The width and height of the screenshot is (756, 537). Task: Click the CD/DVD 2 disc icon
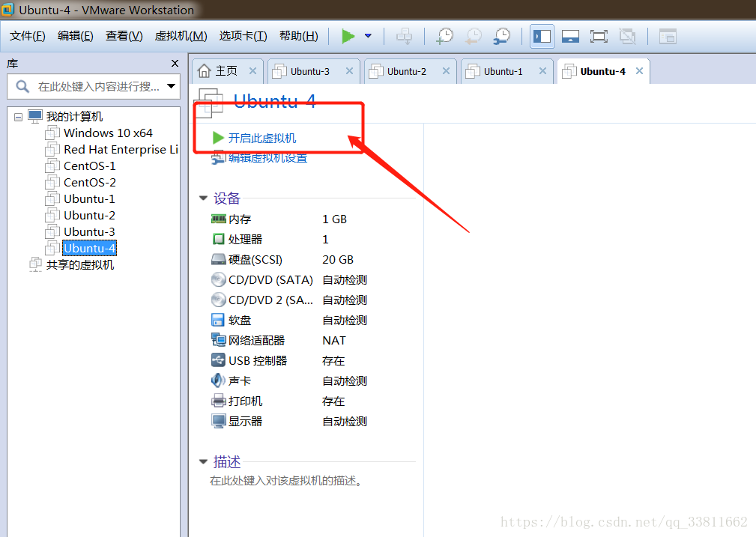point(219,300)
